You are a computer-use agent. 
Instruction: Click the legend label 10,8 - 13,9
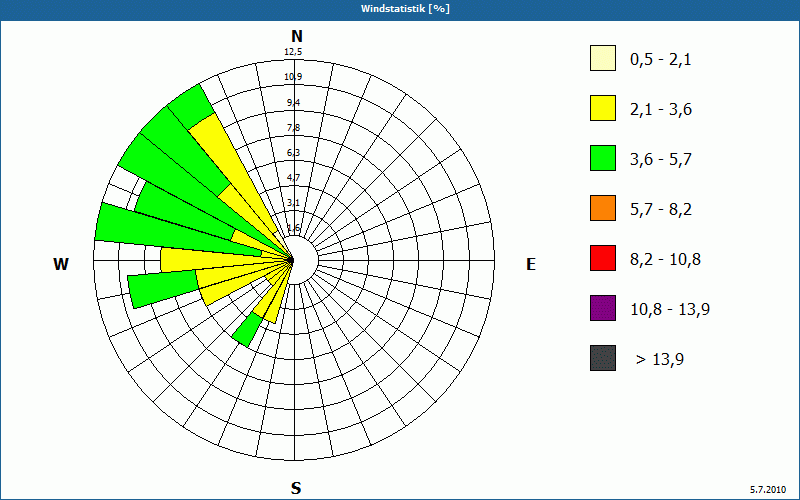click(x=670, y=310)
